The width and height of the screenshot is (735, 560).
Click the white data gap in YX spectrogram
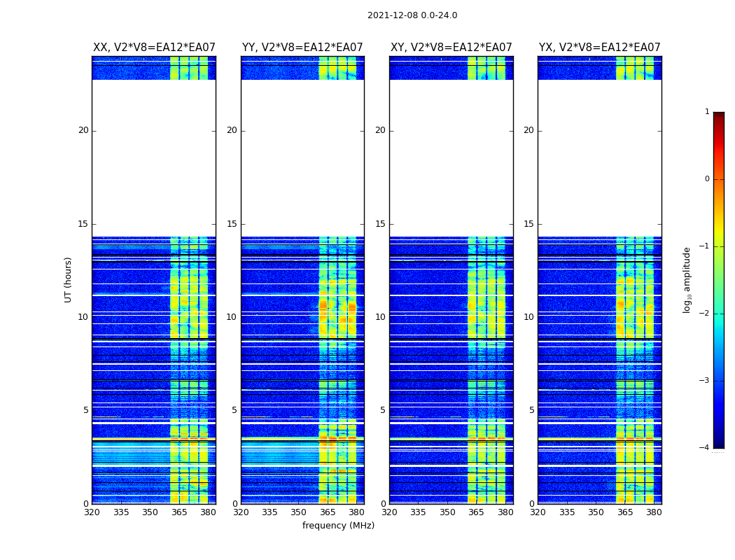599,157
